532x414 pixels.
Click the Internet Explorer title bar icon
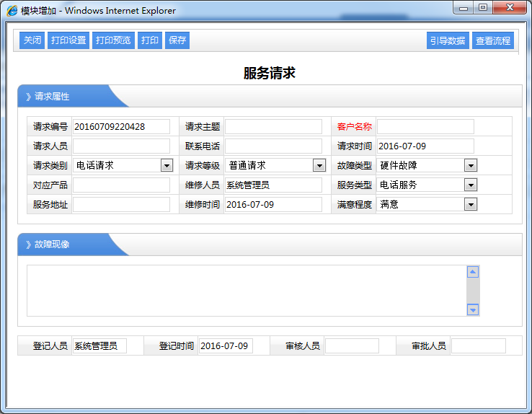[x=12, y=11]
